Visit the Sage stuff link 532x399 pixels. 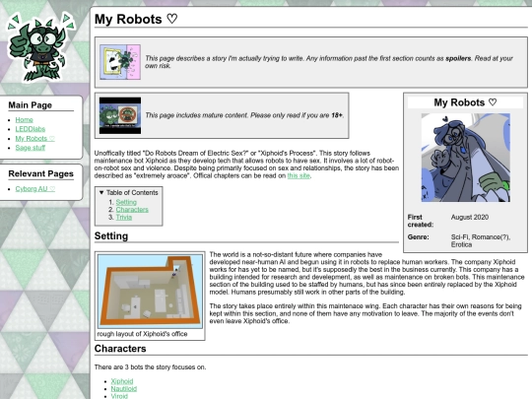point(31,148)
